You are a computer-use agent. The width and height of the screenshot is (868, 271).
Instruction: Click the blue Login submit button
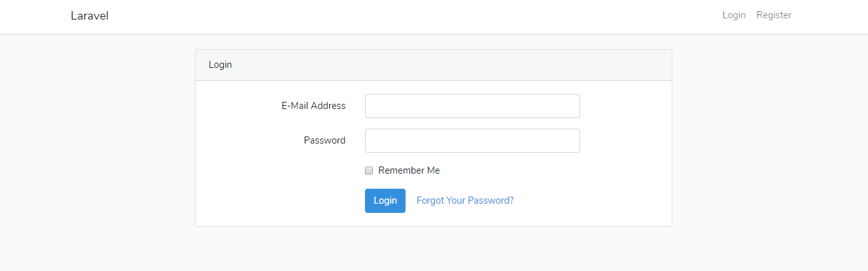[385, 200]
